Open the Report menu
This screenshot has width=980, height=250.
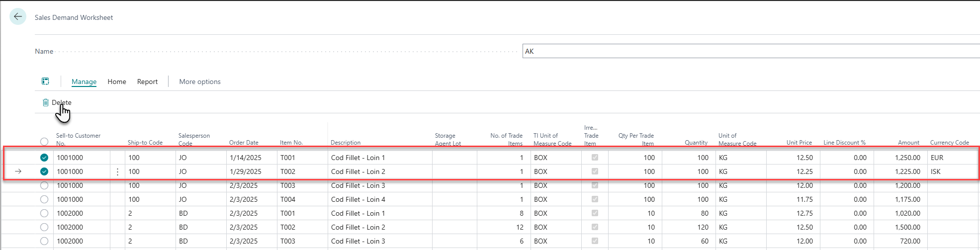(x=147, y=82)
